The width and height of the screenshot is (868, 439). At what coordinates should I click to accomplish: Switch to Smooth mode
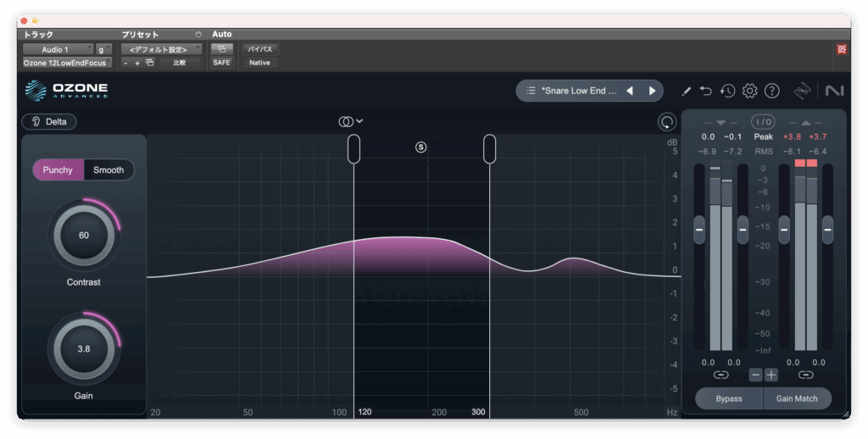click(108, 169)
